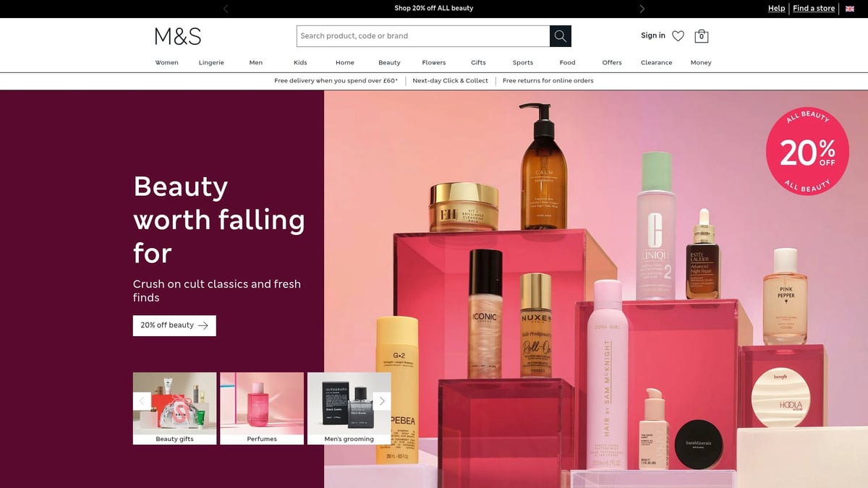Show next promo banner message
The width and height of the screenshot is (868, 488).
coord(642,9)
